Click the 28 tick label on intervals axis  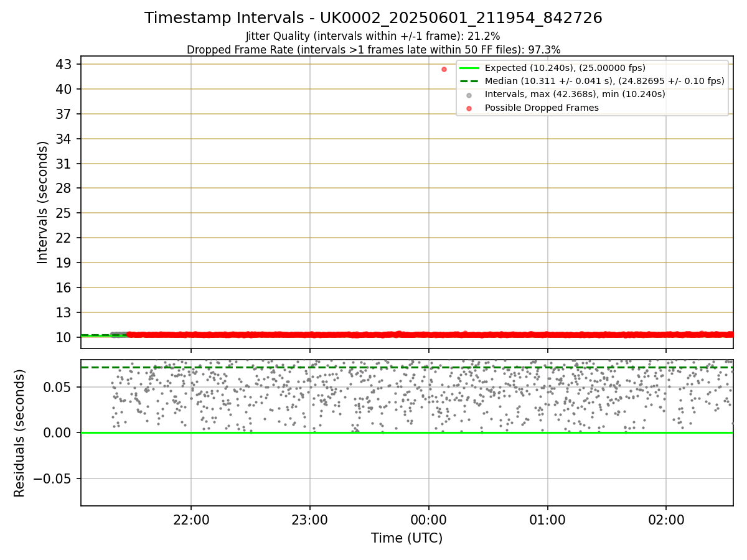[x=64, y=188]
